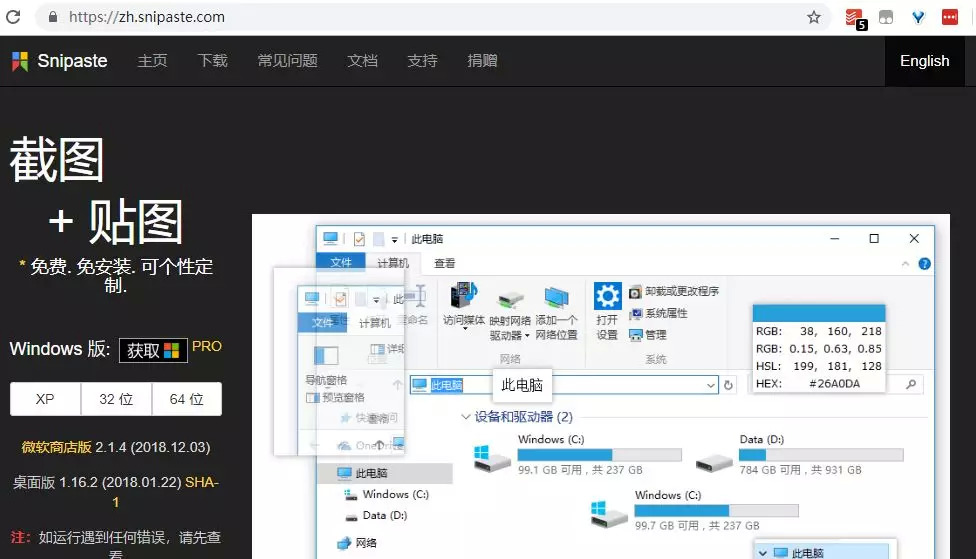Click the gray ghost extension icon

[x=886, y=17]
